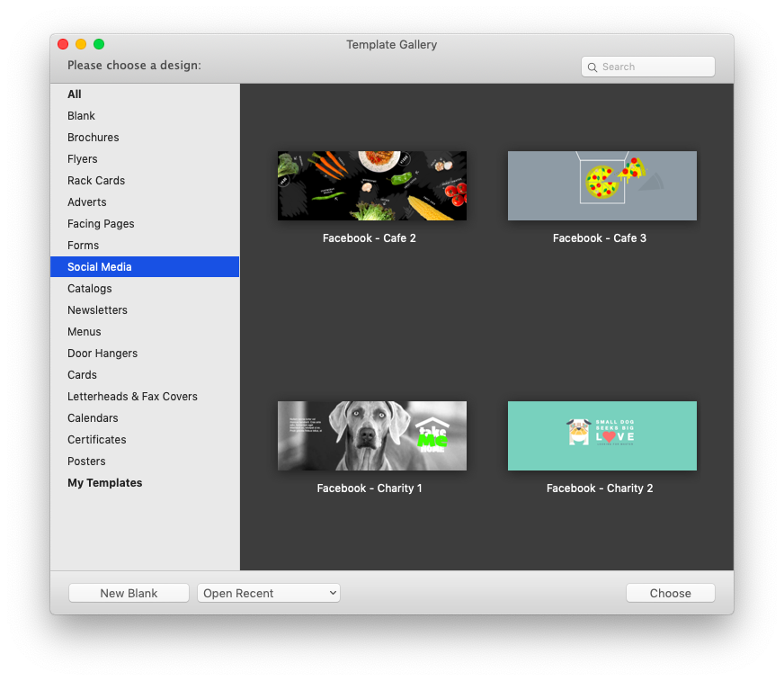Pick the Facebook - Charity 2 design
The height and width of the screenshot is (681, 784).
pyautogui.click(x=601, y=435)
